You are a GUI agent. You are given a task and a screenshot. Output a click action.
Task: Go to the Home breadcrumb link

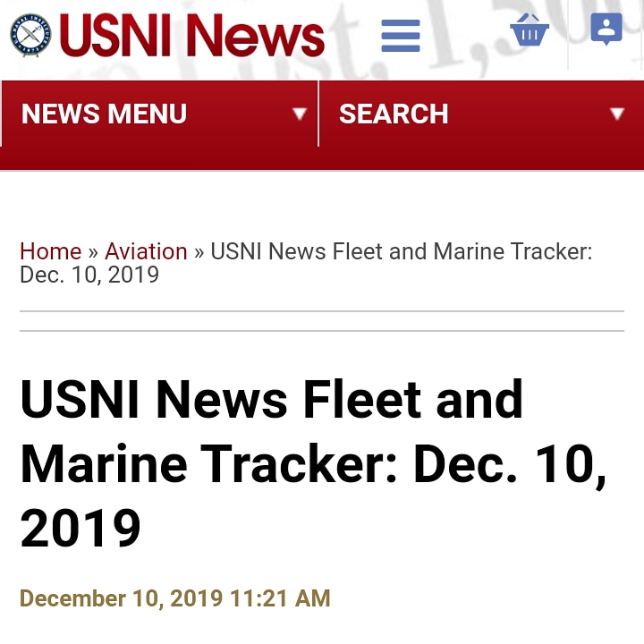(50, 251)
